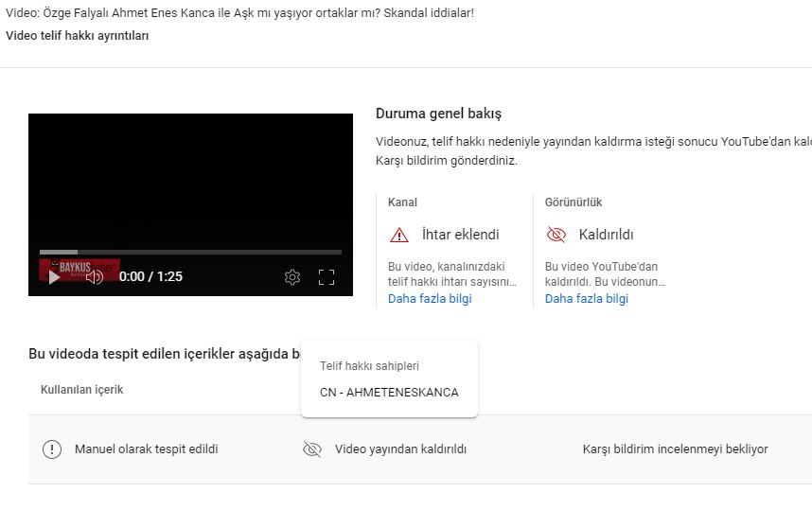Select CN - AHMETENESKANCA copyright owner

pos(389,393)
